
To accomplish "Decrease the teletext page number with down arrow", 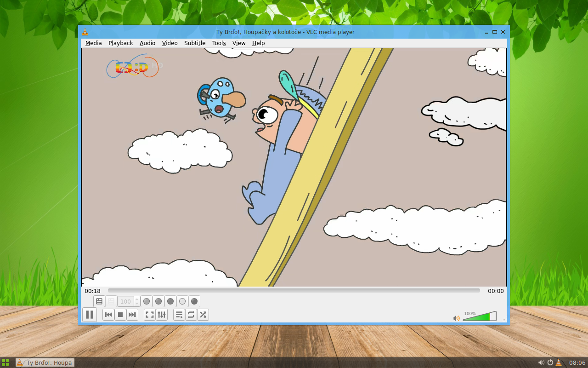I will pyautogui.click(x=137, y=304).
